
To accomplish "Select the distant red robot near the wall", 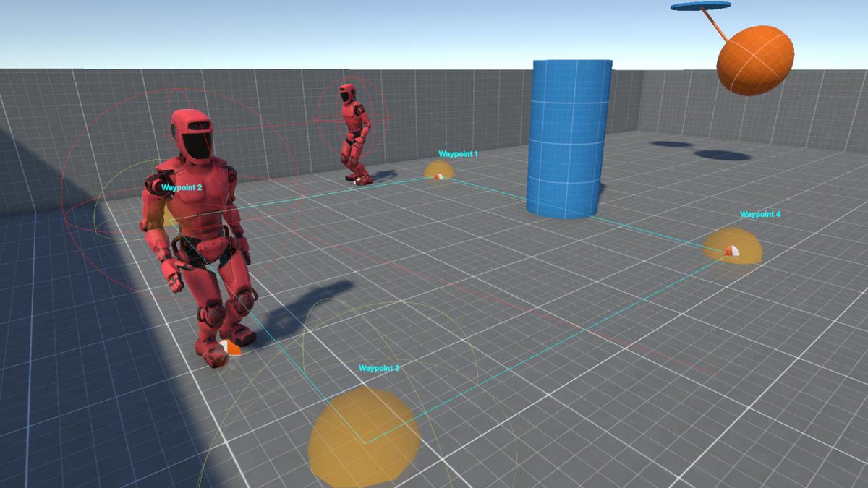I will coord(354,134).
